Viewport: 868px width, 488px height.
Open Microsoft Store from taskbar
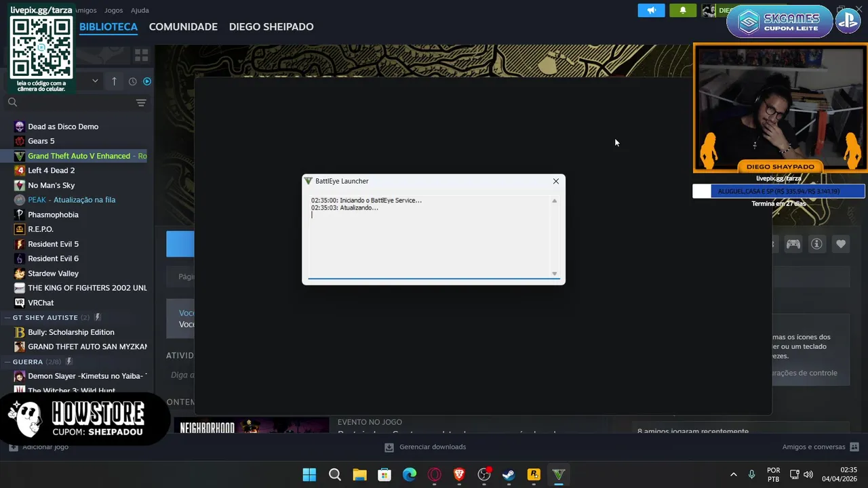[x=384, y=474]
